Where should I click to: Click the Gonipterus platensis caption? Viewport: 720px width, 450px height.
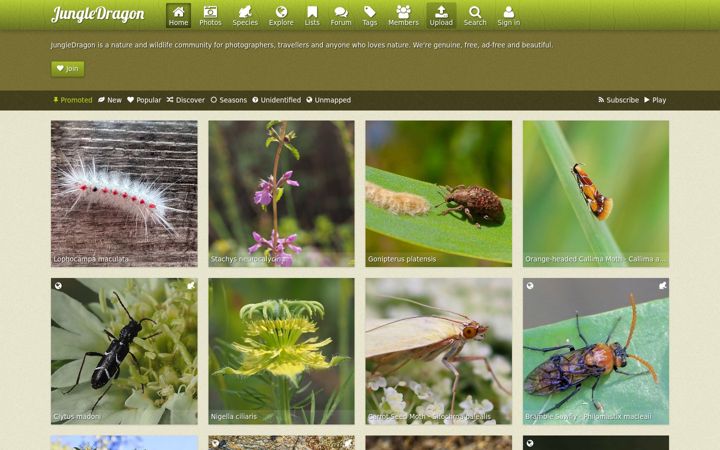tap(402, 259)
